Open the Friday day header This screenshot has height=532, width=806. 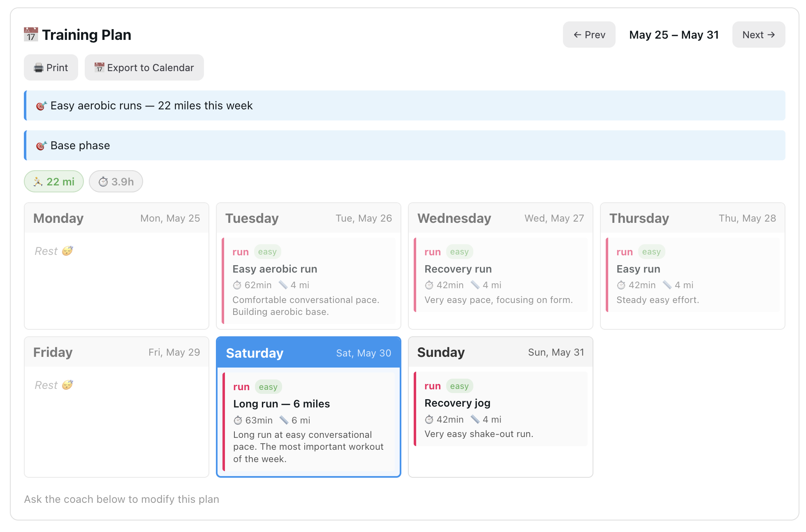[117, 352]
